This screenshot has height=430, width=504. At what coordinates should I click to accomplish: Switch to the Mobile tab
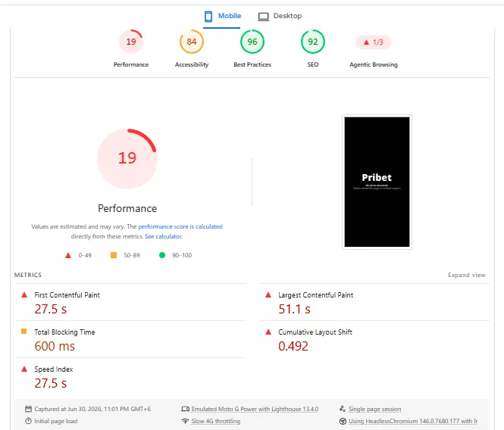click(222, 16)
